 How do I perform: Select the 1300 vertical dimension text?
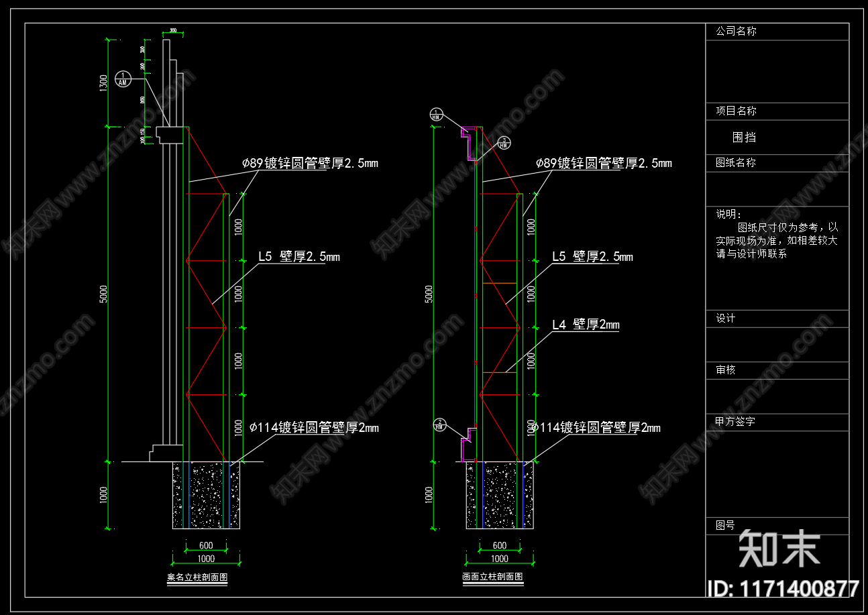103,83
